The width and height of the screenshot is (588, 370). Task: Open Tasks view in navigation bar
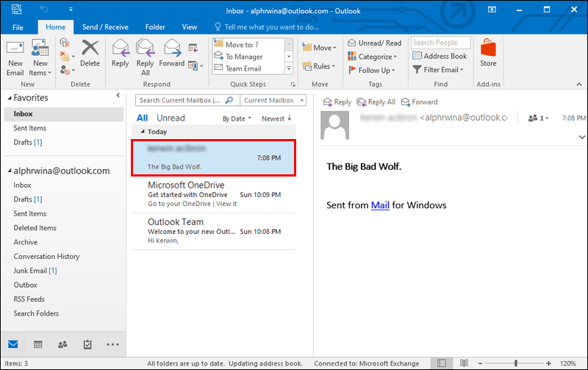(x=87, y=344)
